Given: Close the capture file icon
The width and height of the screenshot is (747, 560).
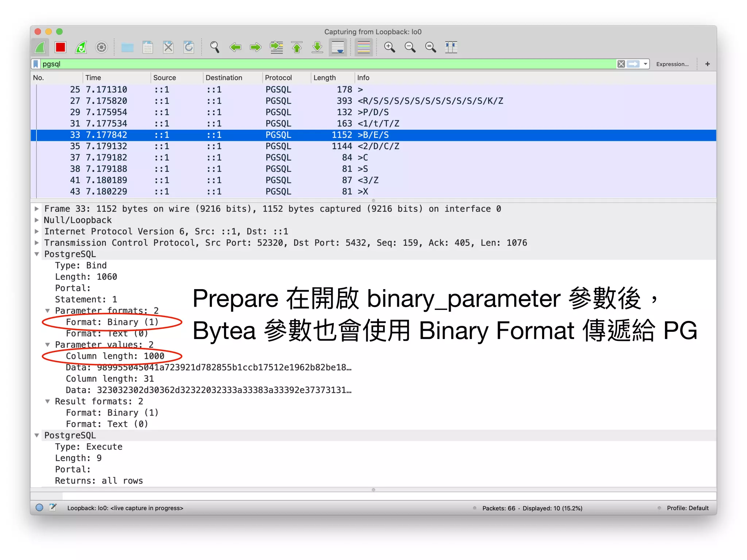Looking at the screenshot, I should click(168, 47).
